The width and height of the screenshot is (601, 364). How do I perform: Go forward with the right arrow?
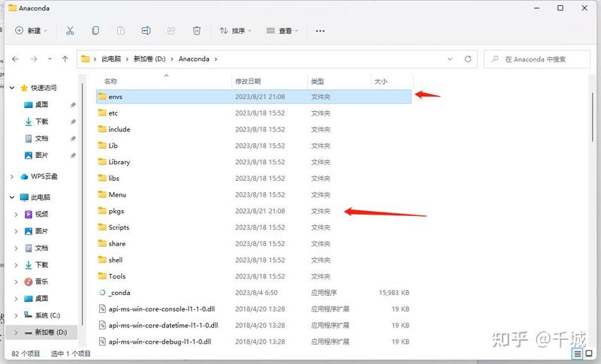(x=34, y=59)
